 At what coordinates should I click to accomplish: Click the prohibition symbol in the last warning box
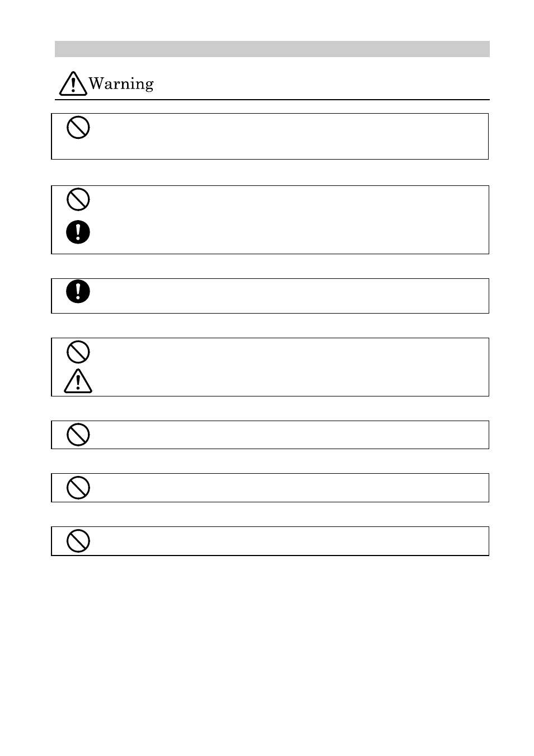[78, 541]
